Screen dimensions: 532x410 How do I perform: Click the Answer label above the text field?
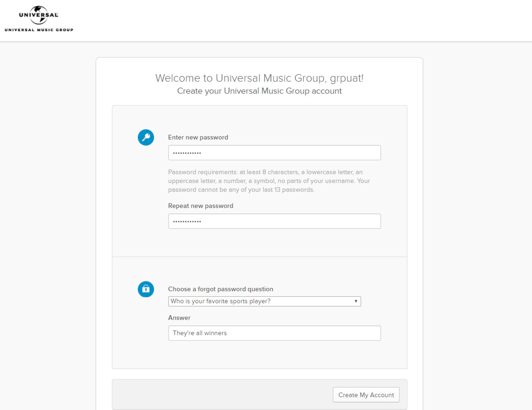pyautogui.click(x=179, y=318)
